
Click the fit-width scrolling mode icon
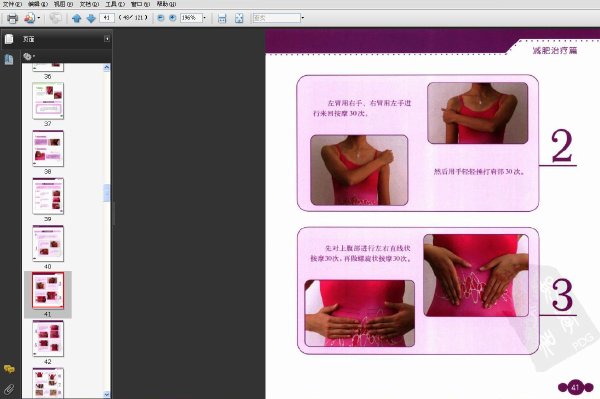(x=222, y=18)
